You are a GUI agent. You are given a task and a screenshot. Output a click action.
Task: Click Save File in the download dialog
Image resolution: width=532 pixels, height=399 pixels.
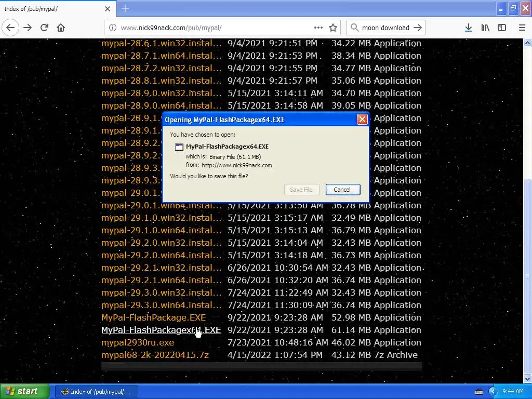pos(301,190)
